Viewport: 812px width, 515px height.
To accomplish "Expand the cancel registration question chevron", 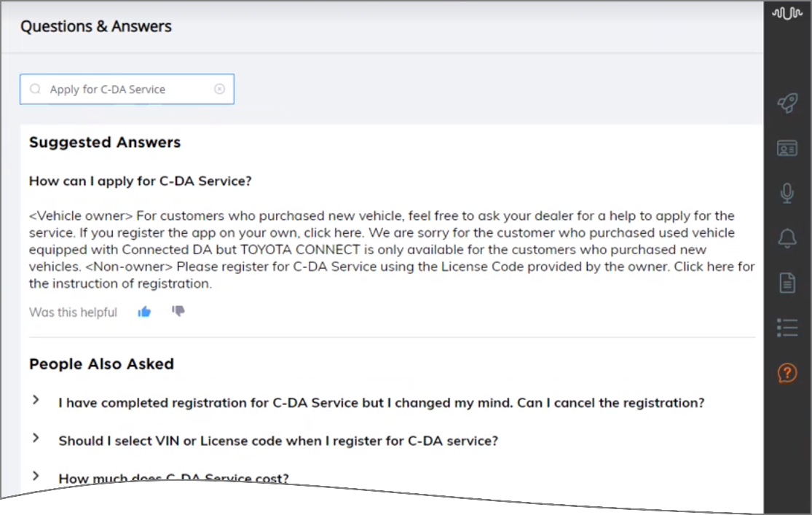I will pos(35,400).
